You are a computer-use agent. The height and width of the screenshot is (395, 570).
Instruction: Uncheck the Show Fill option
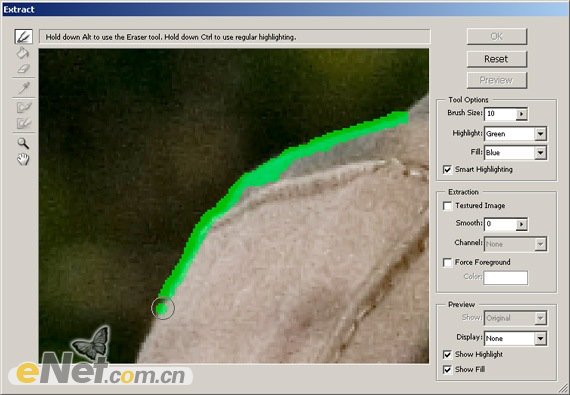(x=447, y=370)
